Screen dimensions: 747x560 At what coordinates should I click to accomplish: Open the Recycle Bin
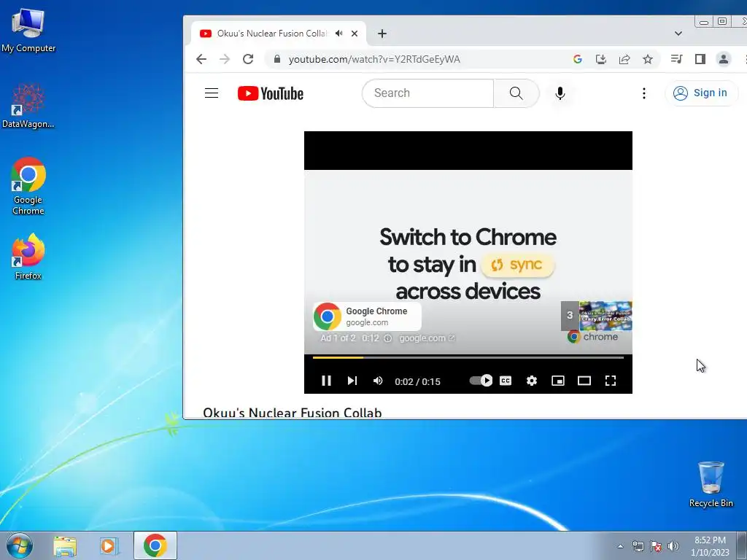pyautogui.click(x=711, y=484)
